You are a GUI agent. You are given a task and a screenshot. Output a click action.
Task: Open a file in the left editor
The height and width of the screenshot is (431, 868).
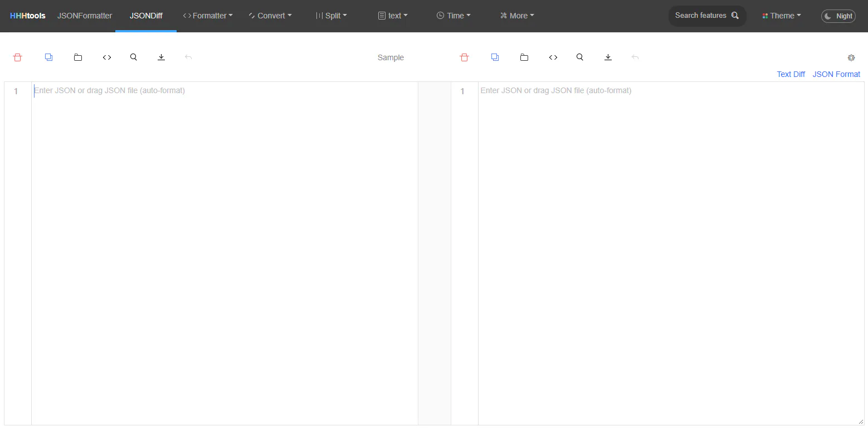click(78, 57)
